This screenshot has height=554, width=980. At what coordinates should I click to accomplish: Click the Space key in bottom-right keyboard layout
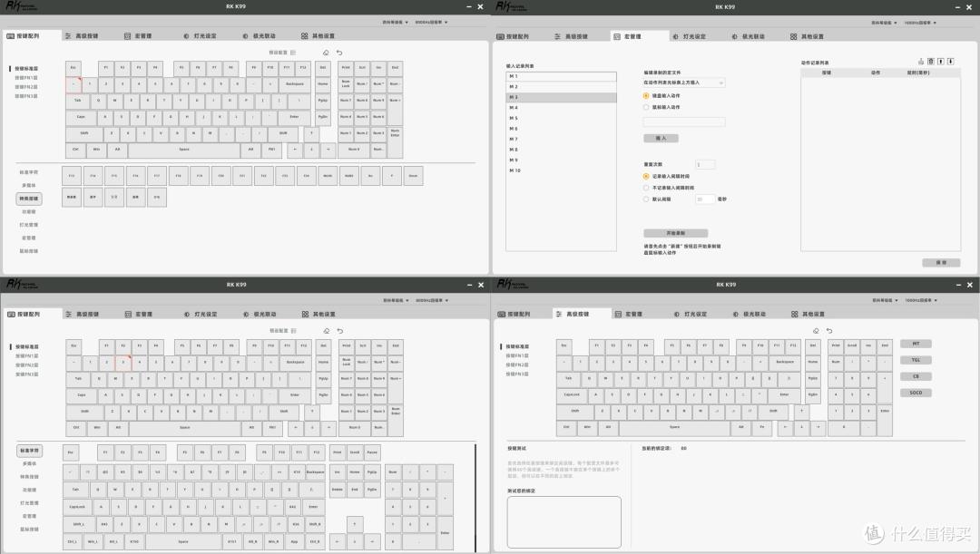[674, 427]
